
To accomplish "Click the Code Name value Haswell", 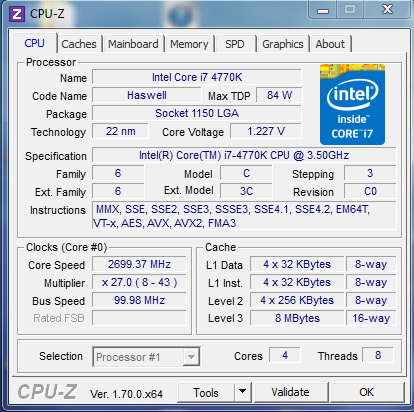I will click(147, 95).
